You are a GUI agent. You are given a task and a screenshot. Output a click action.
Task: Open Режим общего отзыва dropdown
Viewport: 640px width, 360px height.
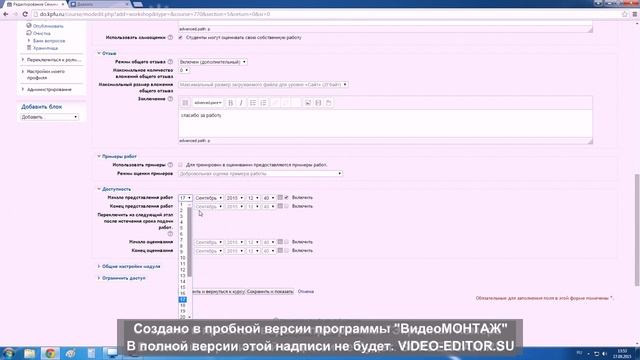coord(213,62)
